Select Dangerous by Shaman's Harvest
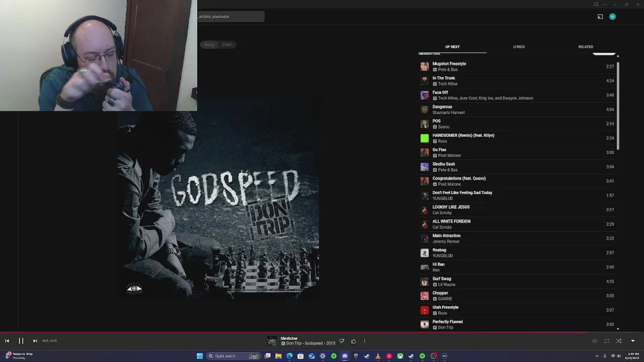 [516, 109]
